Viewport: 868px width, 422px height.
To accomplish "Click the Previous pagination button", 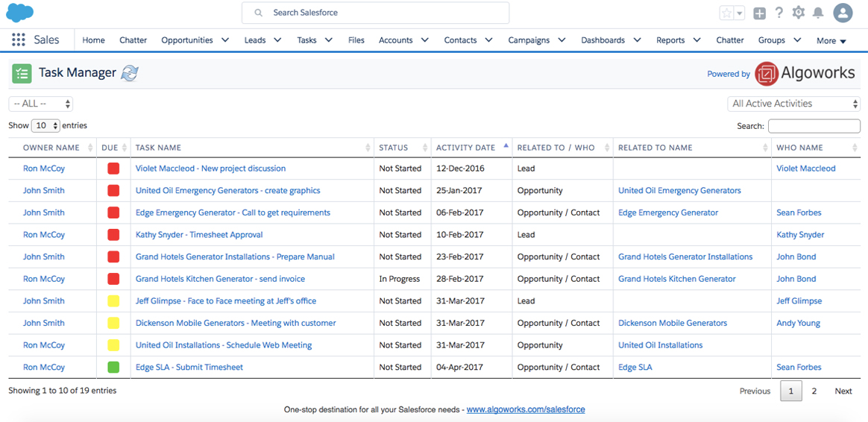I will (755, 391).
